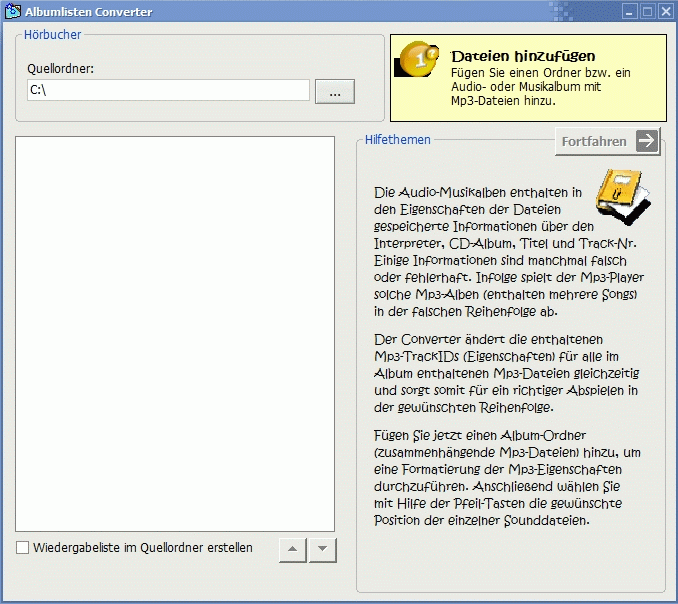Click the Albumlisten Converter title bar icon
The height and width of the screenshot is (604, 678).
tap(11, 12)
